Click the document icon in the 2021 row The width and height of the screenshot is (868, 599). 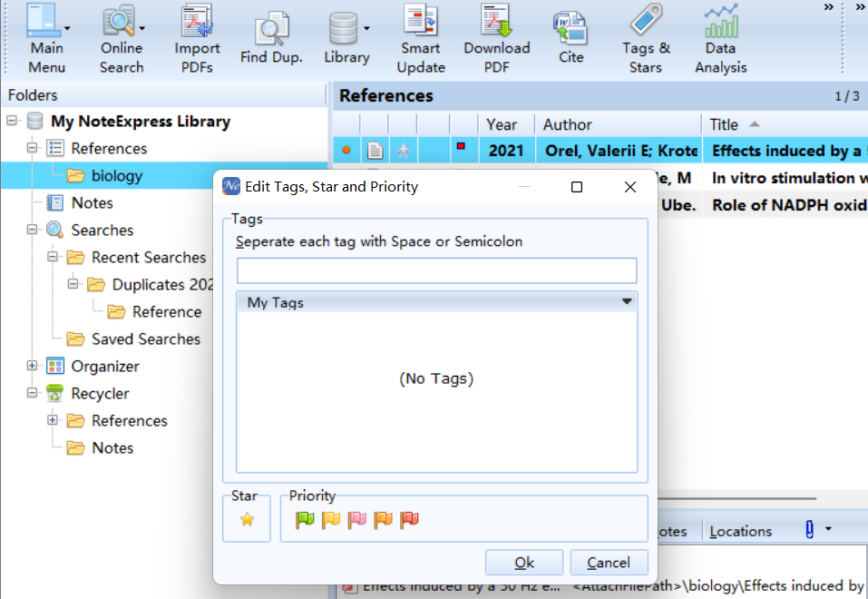[x=375, y=150]
